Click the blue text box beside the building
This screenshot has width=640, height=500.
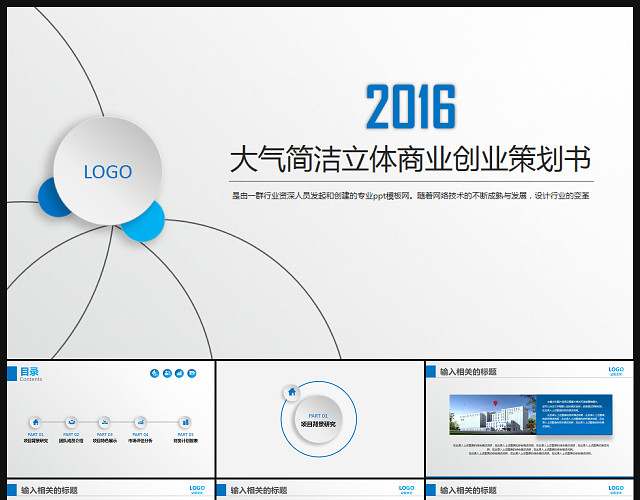pyautogui.click(x=574, y=414)
